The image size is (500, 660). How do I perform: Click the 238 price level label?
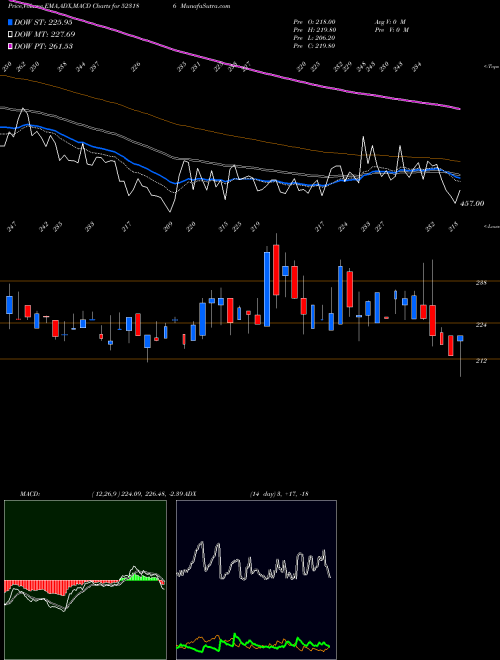481,282
